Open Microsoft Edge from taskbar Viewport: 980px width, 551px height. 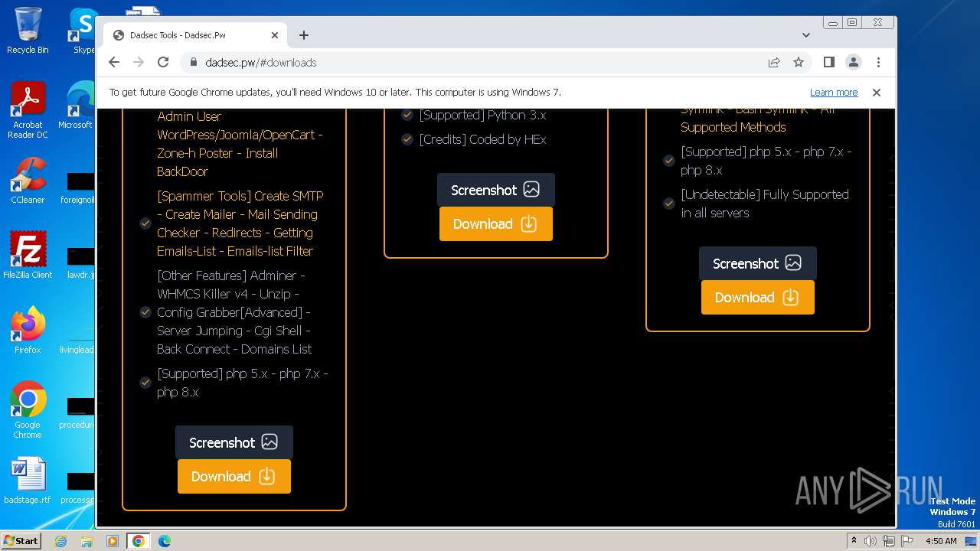click(x=164, y=541)
